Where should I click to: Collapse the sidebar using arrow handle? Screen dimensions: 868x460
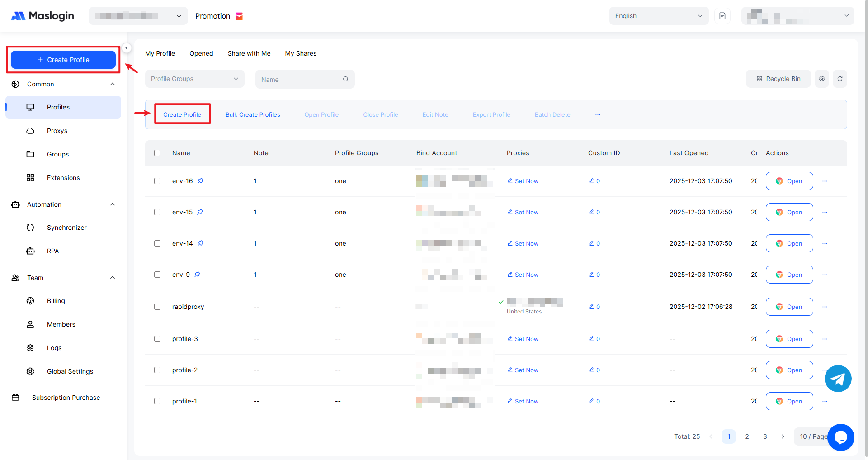tap(127, 48)
